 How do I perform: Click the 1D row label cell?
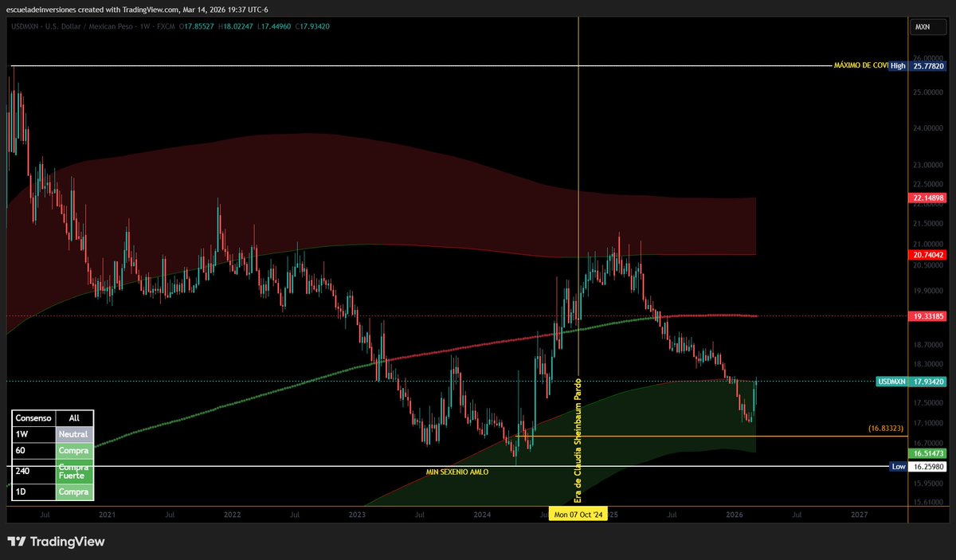coord(33,491)
